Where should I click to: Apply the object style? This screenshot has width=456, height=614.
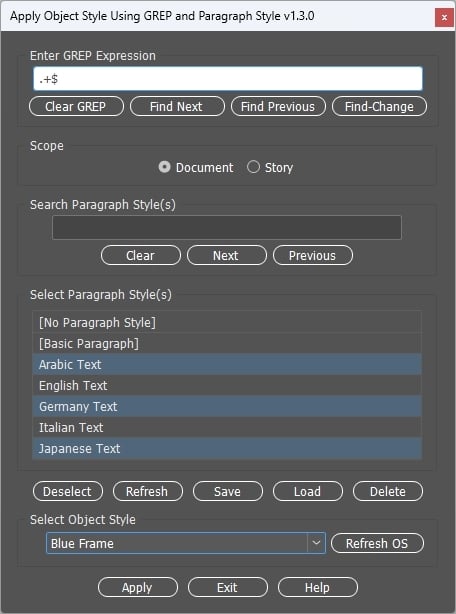click(138, 587)
